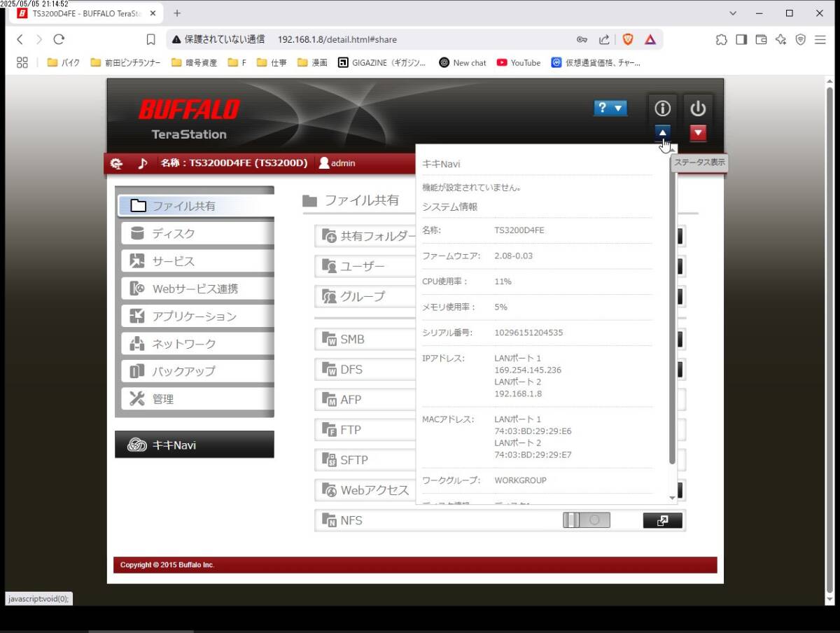Click the DFS row icon
The width and height of the screenshot is (840, 633).
pyautogui.click(x=329, y=369)
